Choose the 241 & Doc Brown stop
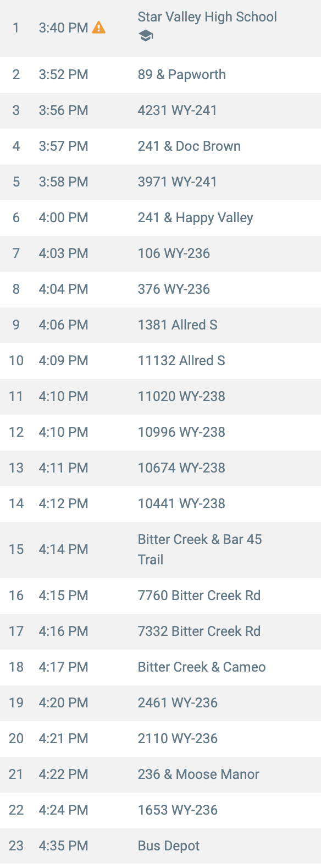 pos(160,146)
